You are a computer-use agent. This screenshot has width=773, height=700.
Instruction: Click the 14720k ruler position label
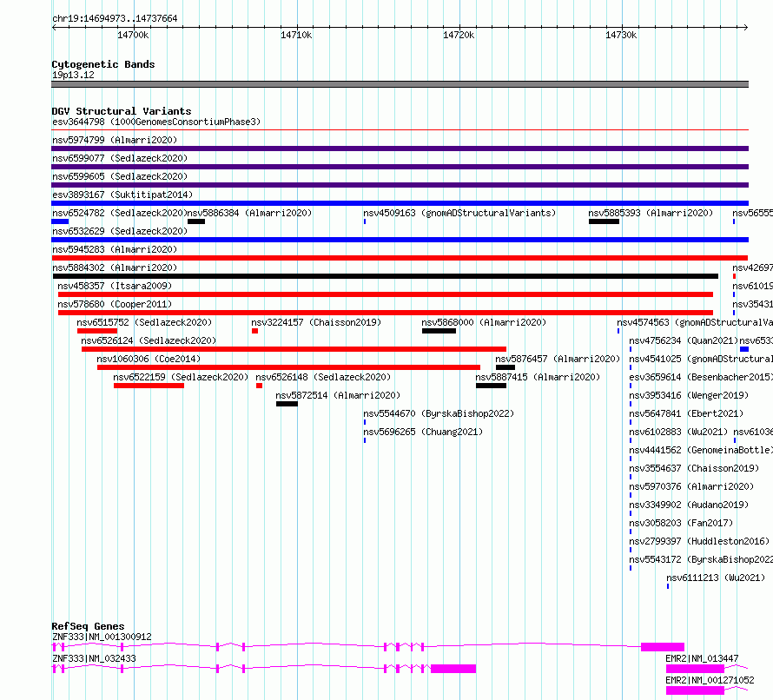pyautogui.click(x=459, y=35)
